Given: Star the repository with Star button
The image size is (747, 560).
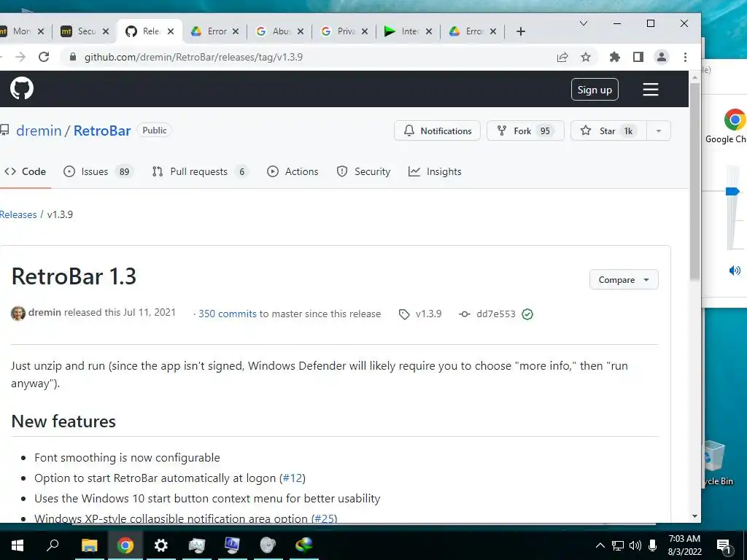Looking at the screenshot, I should (608, 131).
